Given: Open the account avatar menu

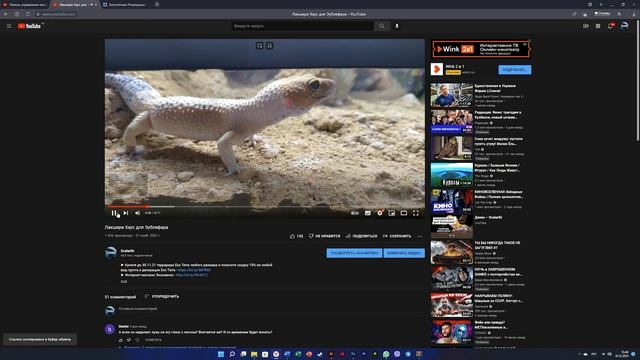Looking at the screenshot, I should pyautogui.click(x=624, y=26).
